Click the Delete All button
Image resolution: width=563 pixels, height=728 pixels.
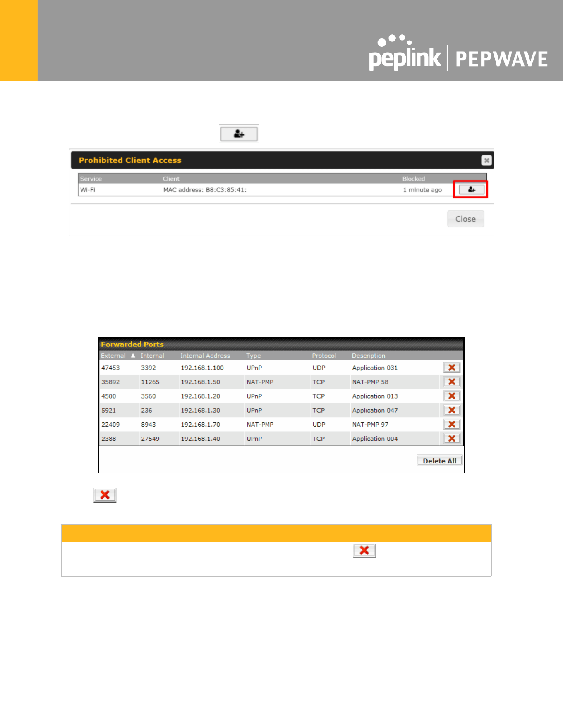439,461
